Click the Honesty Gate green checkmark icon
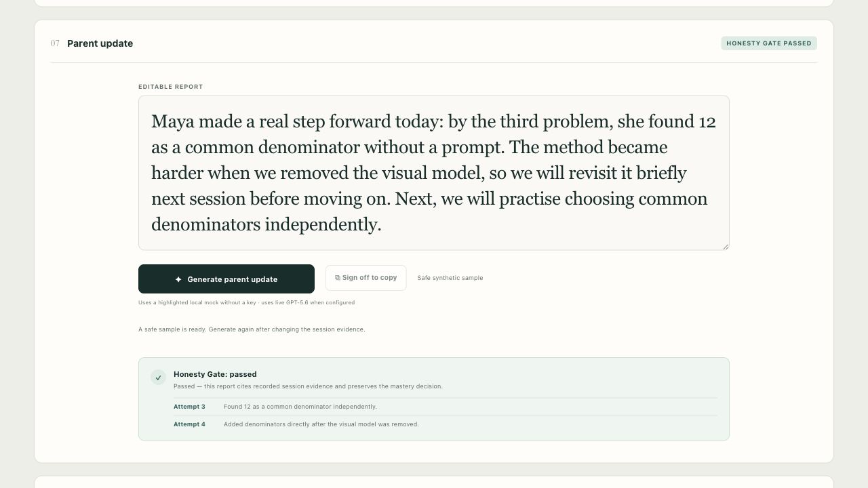Screen dimensions: 868x488 (x=158, y=378)
